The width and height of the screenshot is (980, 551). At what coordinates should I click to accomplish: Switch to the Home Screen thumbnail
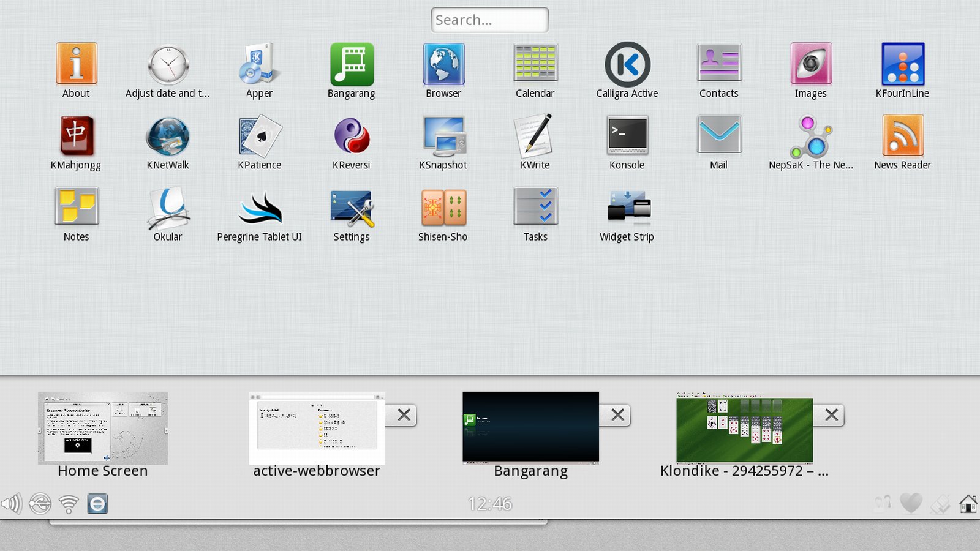tap(103, 428)
